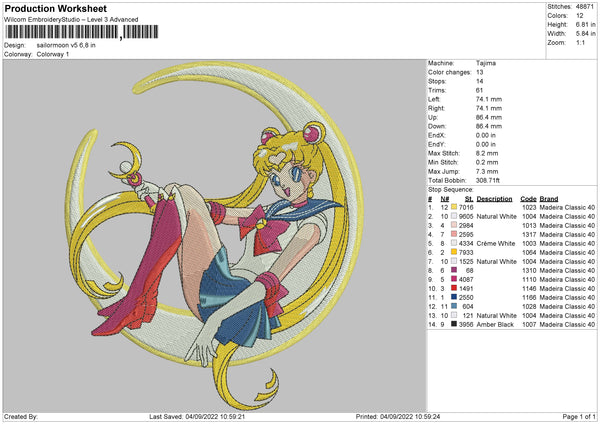Pick the salmon swatch beside stitch count 2595
Screen dimensions: 600x424
(454, 234)
